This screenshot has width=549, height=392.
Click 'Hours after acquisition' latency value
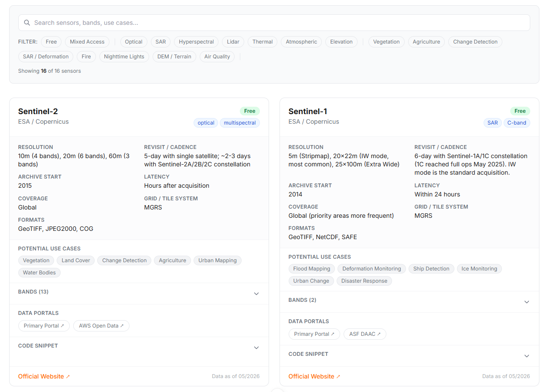[177, 186]
